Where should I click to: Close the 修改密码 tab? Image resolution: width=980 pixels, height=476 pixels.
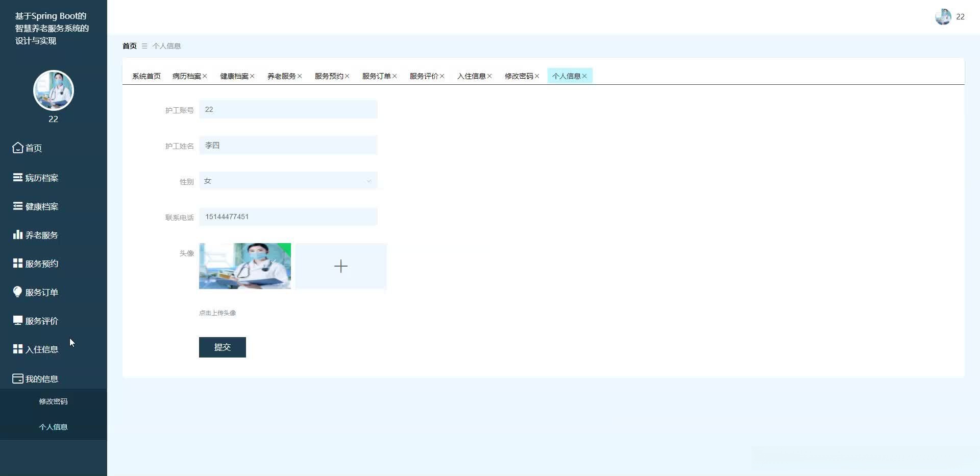pos(537,76)
